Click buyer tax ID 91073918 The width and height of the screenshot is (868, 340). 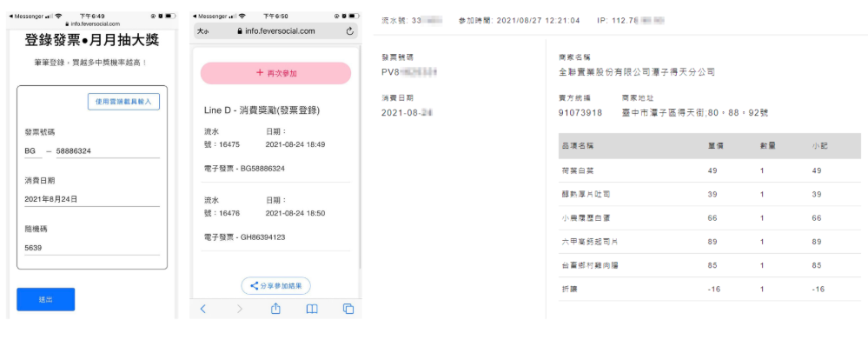click(580, 113)
